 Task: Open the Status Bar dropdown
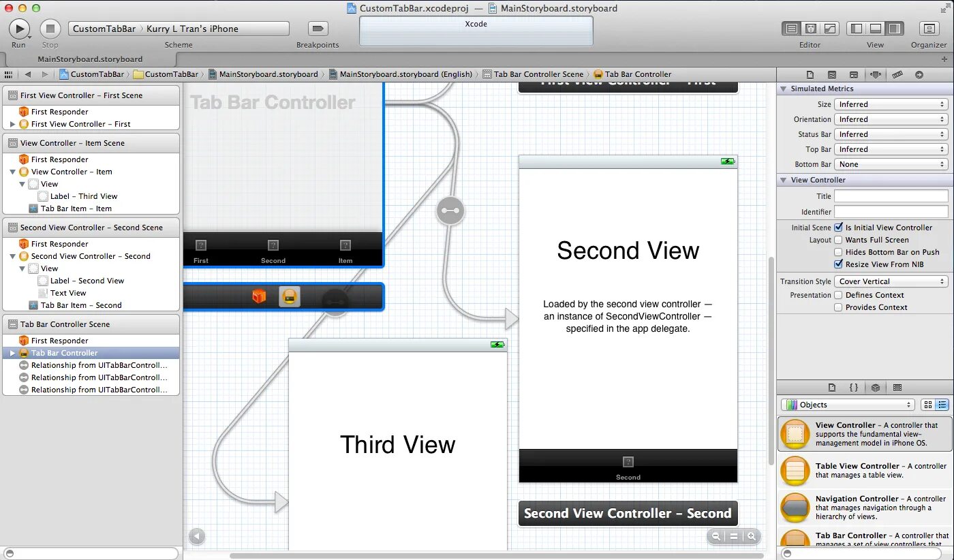[x=891, y=134]
